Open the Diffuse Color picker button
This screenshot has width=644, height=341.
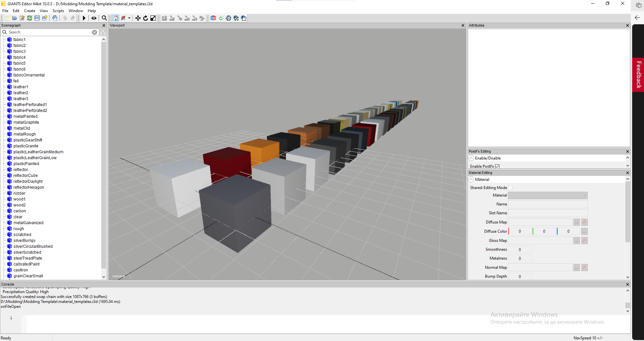click(x=584, y=231)
